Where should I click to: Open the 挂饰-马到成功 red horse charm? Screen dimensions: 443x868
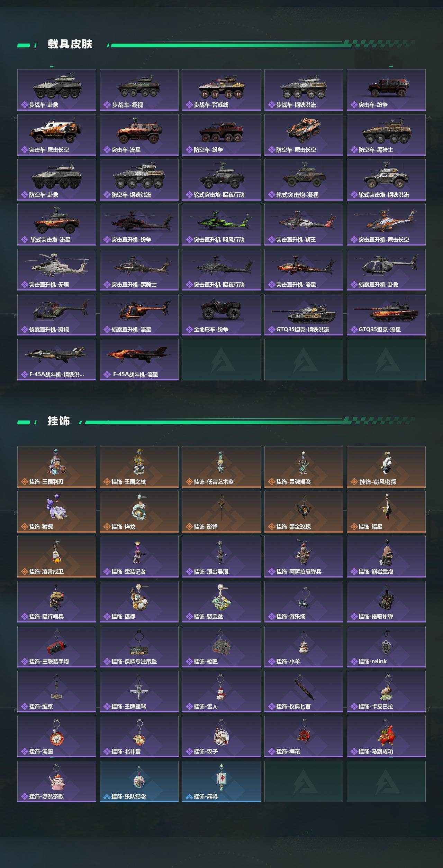point(386,737)
